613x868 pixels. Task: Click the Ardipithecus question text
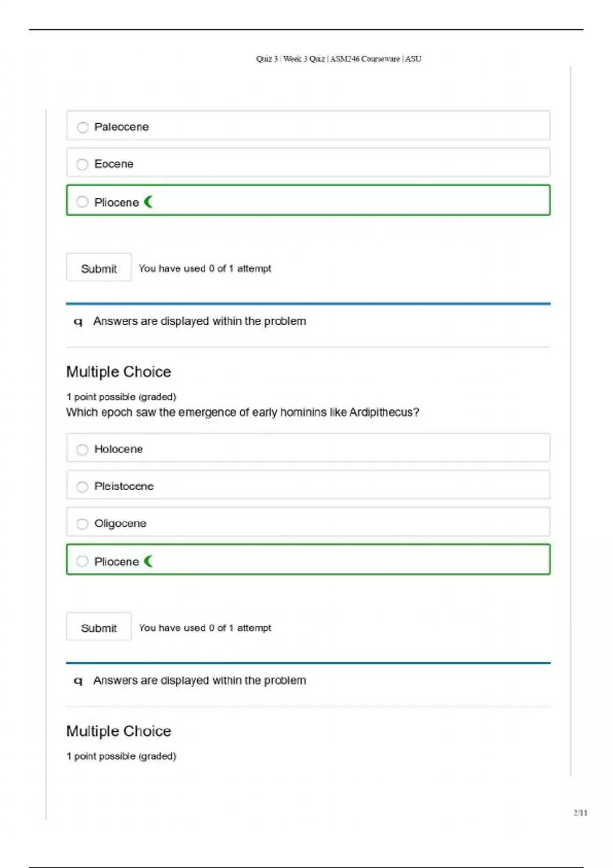click(x=242, y=413)
